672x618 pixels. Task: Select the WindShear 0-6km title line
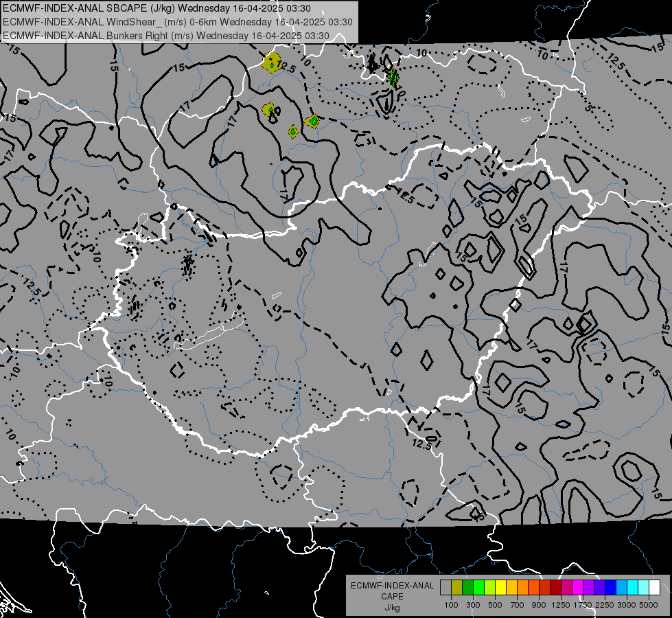point(177,22)
